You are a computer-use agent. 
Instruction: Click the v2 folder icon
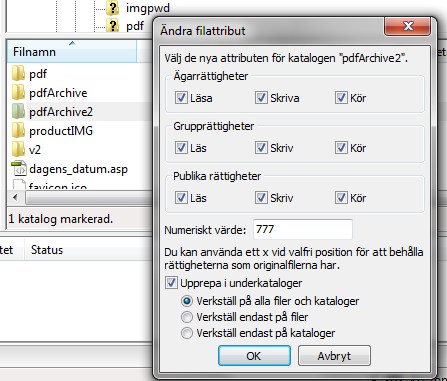[18, 149]
